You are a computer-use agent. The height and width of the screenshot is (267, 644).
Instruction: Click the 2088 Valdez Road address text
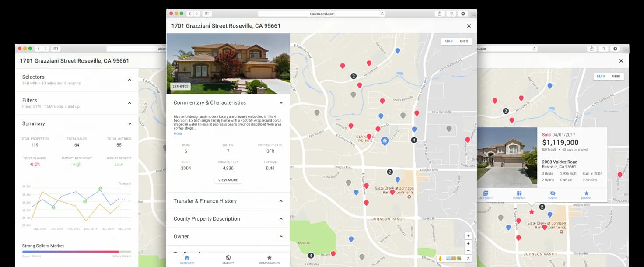pyautogui.click(x=560, y=162)
